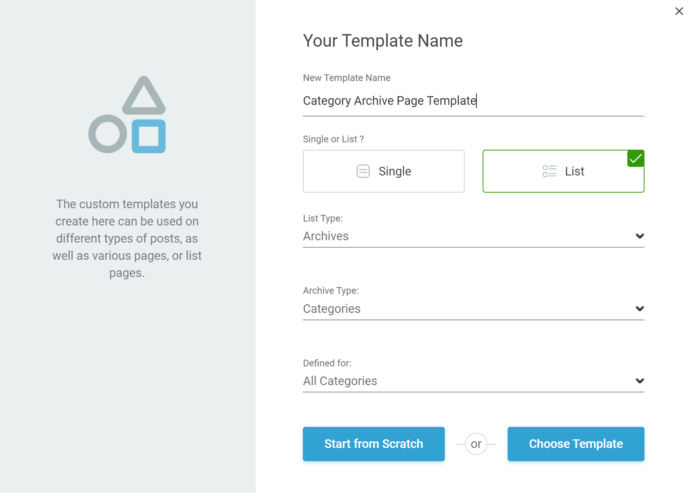Focus the New Template Name field

(x=473, y=101)
